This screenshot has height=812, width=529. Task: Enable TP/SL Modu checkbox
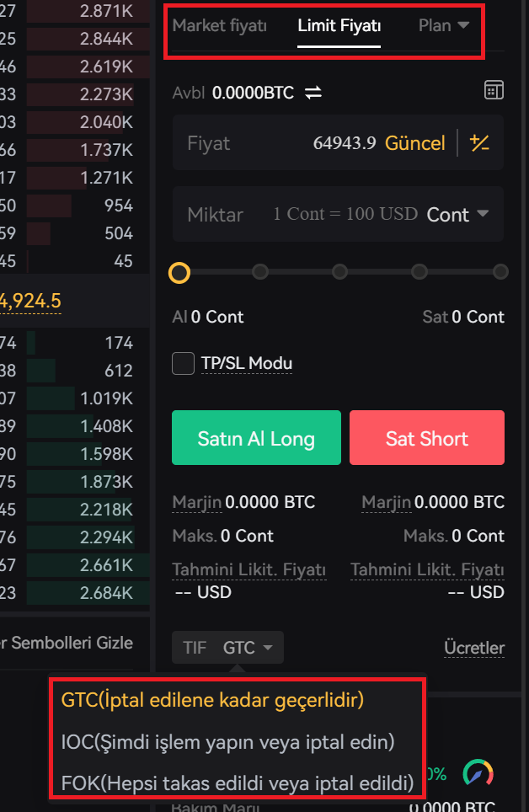pyautogui.click(x=183, y=364)
